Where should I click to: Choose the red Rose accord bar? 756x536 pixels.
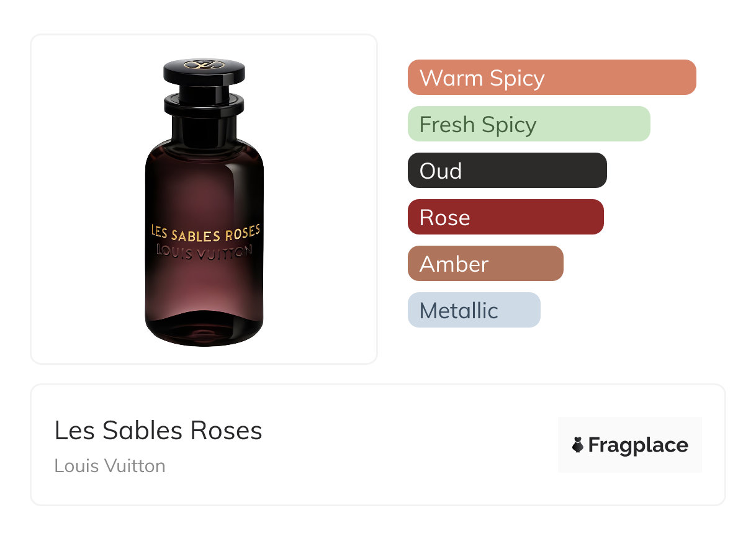tap(505, 217)
